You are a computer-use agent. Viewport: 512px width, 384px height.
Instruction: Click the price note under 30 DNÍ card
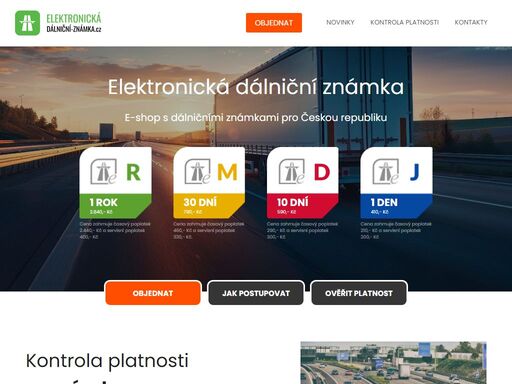pyautogui.click(x=209, y=230)
